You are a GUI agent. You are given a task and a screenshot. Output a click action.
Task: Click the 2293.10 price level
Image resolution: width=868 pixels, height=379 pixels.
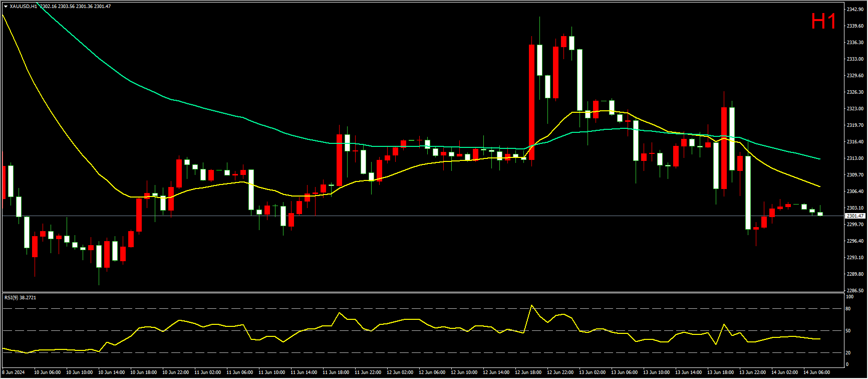[x=854, y=258]
